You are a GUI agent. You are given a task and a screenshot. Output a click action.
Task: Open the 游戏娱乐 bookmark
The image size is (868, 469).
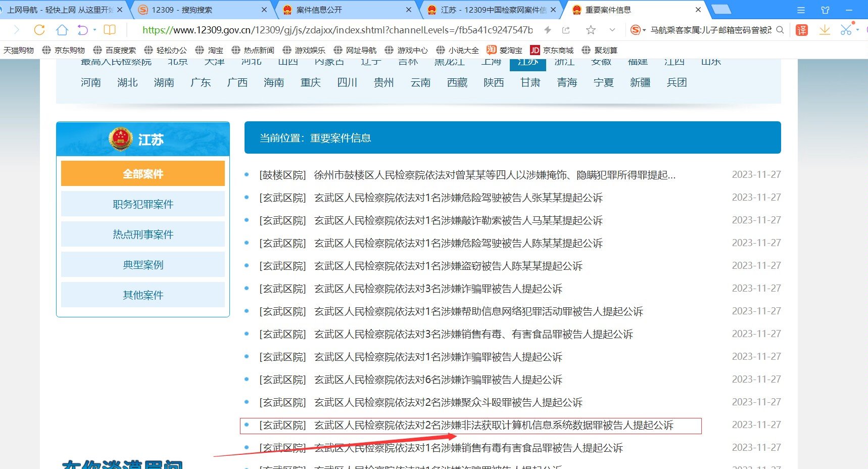point(304,50)
